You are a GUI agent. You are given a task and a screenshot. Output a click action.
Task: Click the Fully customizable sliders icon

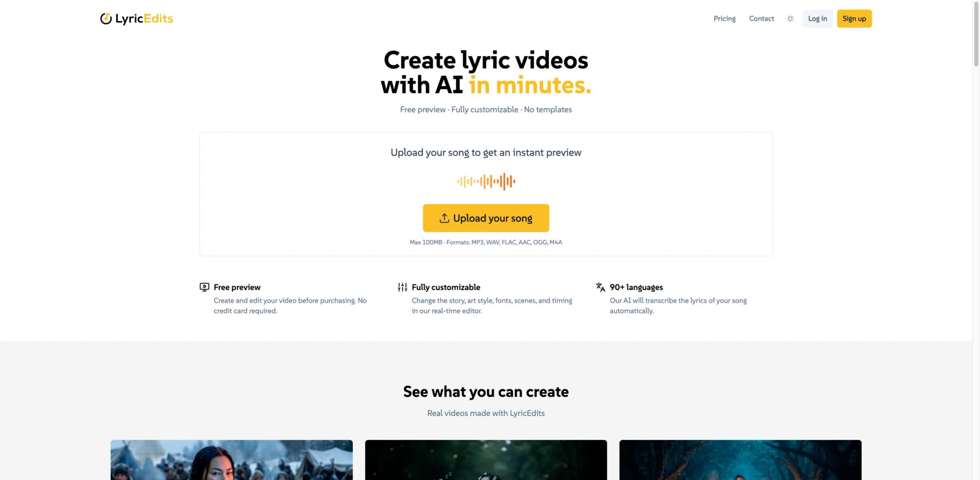402,287
